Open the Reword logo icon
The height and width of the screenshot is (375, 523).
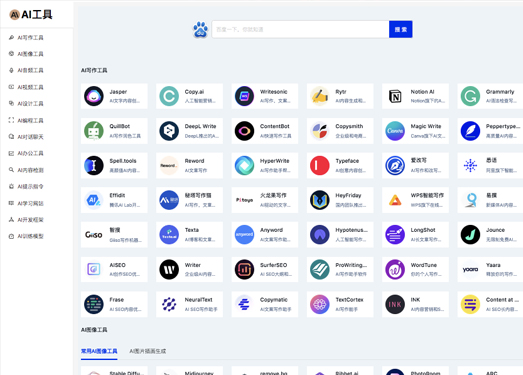point(169,165)
